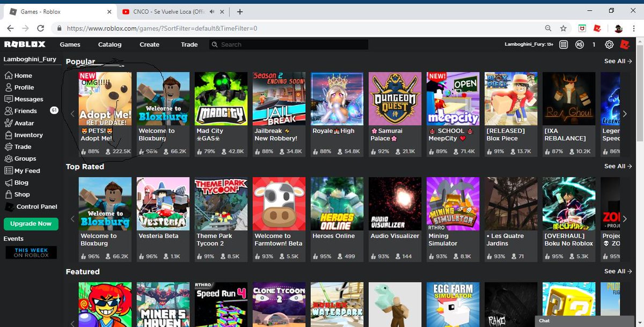Open Egg Farm Simulator featured thumbnail

[x=453, y=304]
